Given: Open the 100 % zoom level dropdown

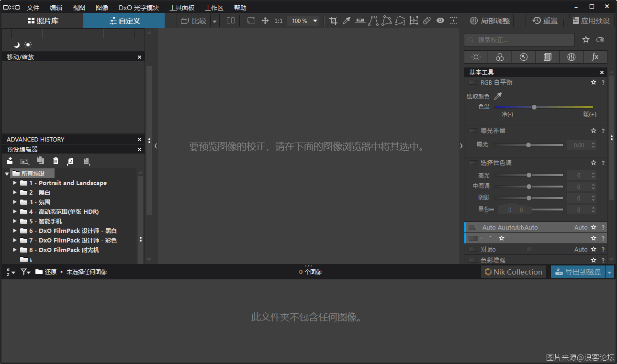Looking at the screenshot, I should pyautogui.click(x=315, y=21).
